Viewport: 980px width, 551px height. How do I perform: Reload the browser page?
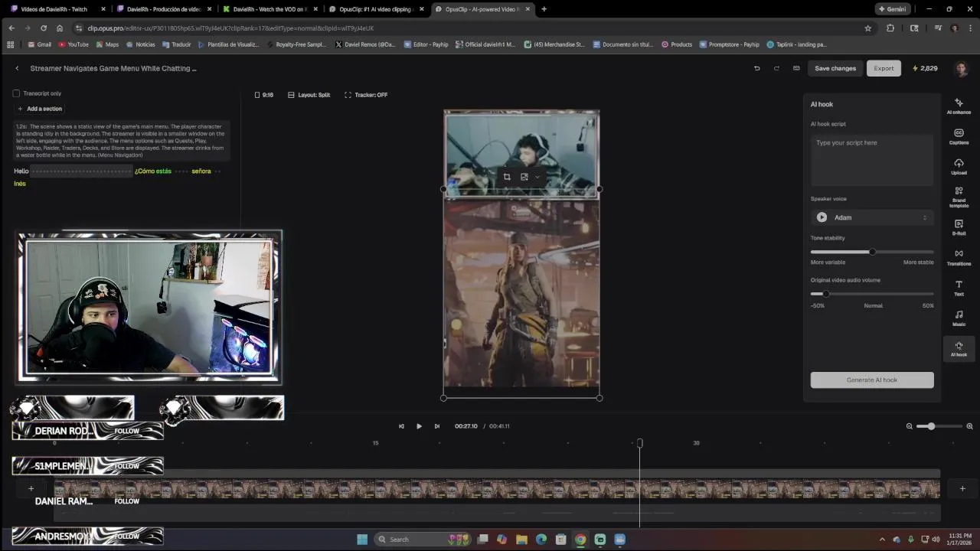[x=43, y=28]
